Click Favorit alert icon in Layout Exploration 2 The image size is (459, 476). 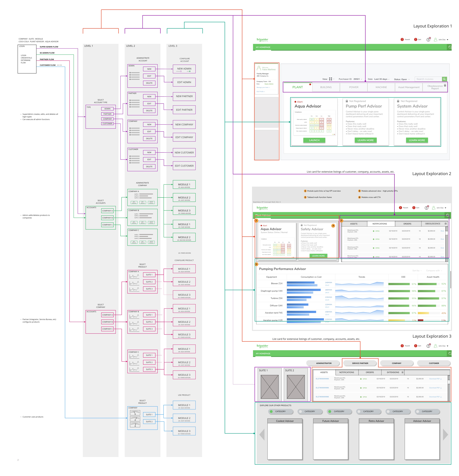point(400,208)
